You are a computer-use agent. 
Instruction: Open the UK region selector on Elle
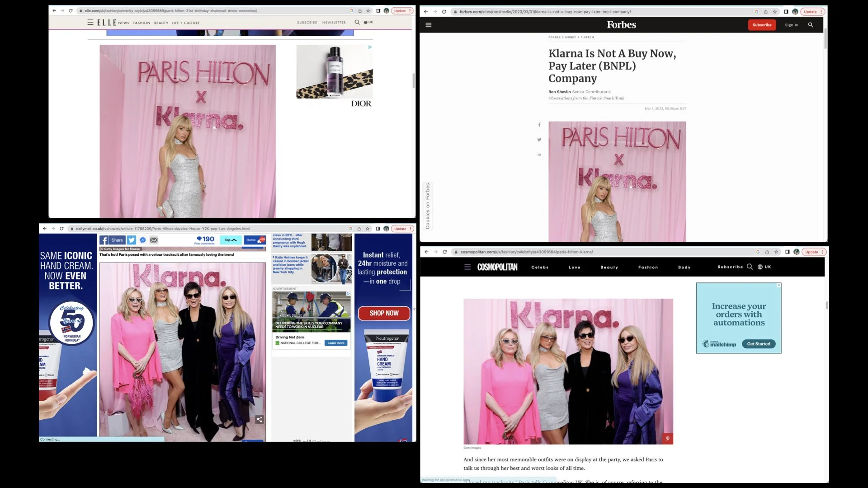(368, 22)
